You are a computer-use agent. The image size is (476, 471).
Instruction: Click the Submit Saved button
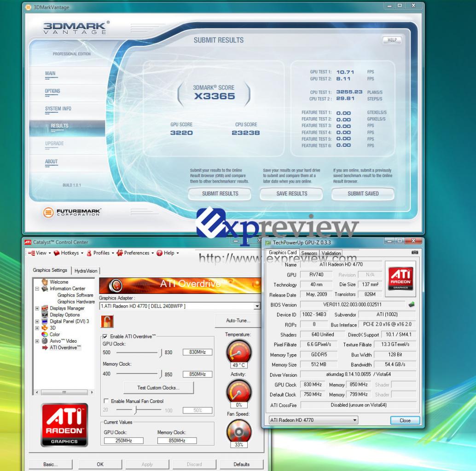point(363,194)
